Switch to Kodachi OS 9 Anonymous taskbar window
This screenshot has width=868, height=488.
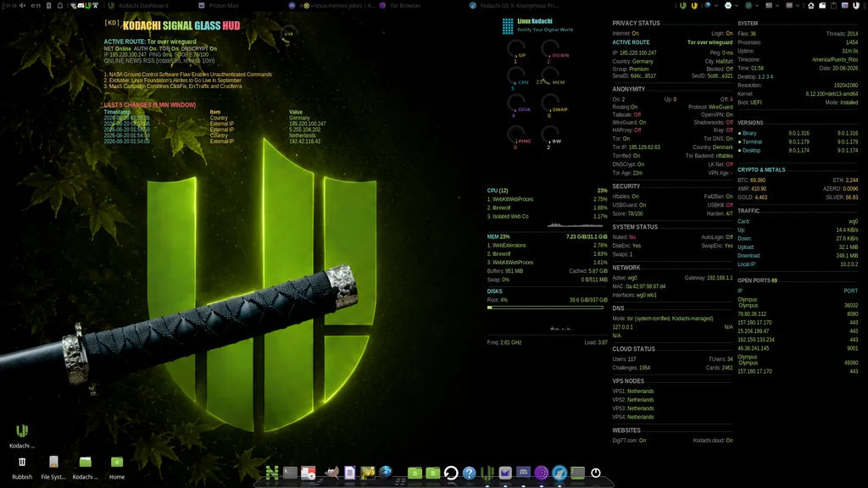tap(513, 6)
